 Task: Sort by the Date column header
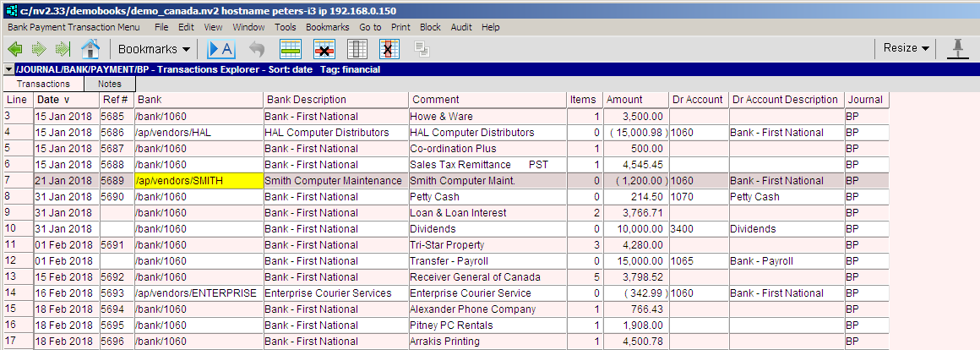coord(52,100)
